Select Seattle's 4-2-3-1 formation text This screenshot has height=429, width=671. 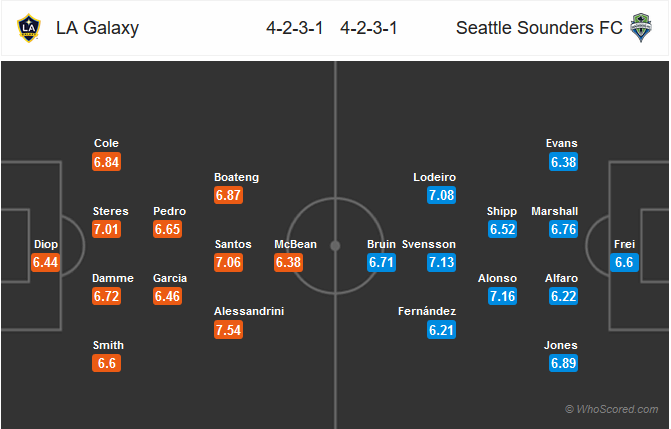tap(368, 28)
